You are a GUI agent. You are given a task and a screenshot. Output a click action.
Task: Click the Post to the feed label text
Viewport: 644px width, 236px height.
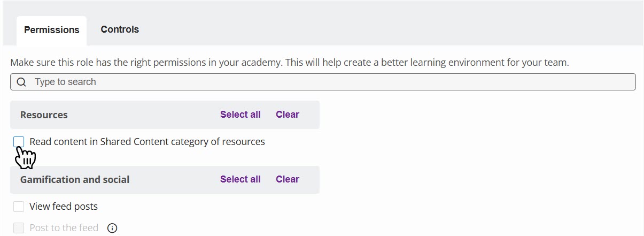pyautogui.click(x=64, y=228)
